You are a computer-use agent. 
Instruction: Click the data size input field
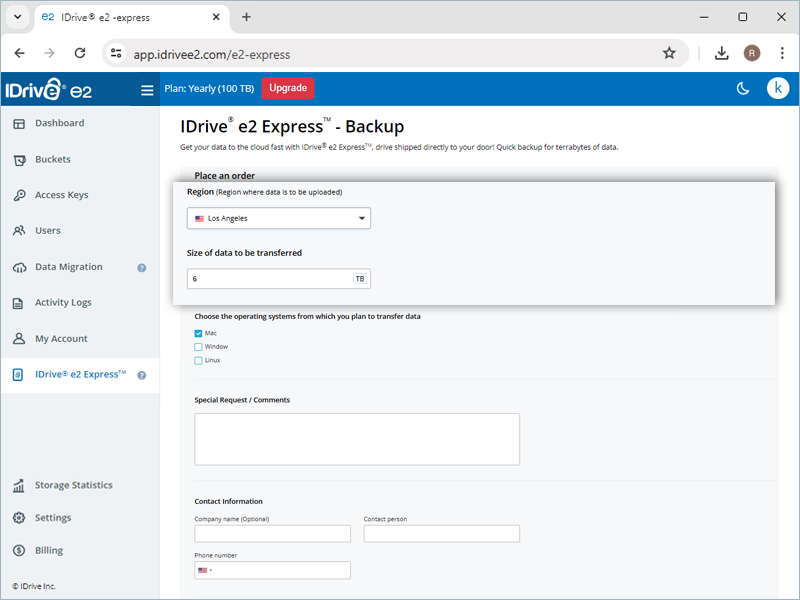pos(270,279)
